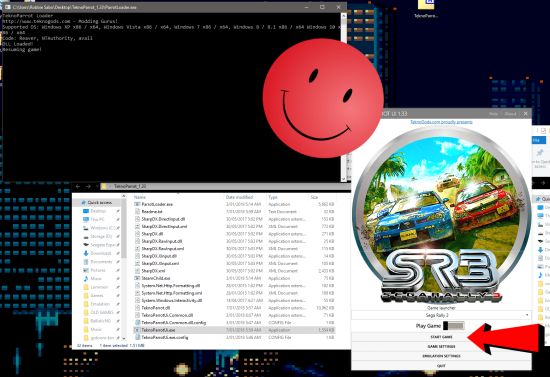
Task: Open EMULATION SETTINGS in TeknoParrot UI
Action: coord(441,356)
